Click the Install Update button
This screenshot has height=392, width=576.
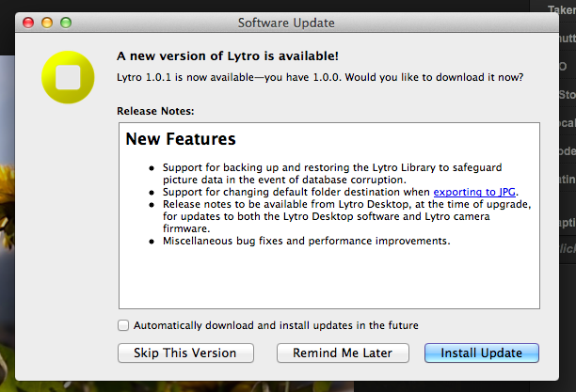click(481, 353)
